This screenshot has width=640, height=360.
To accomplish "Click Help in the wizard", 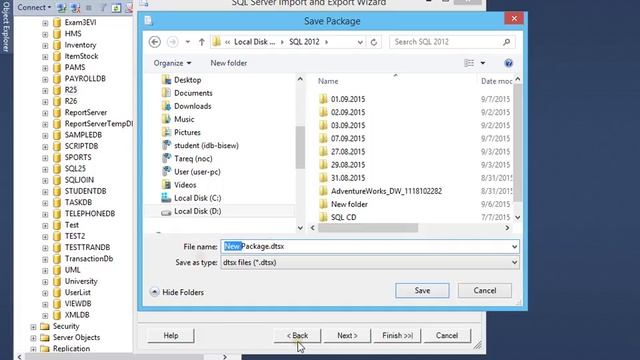I will click(x=171, y=336).
